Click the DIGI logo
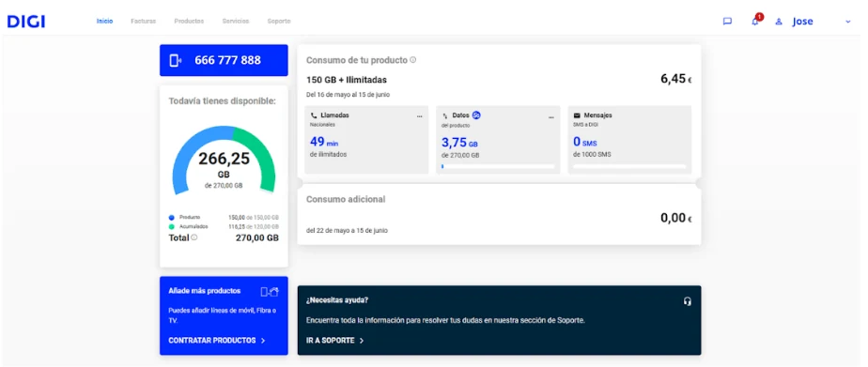 pyautogui.click(x=26, y=22)
